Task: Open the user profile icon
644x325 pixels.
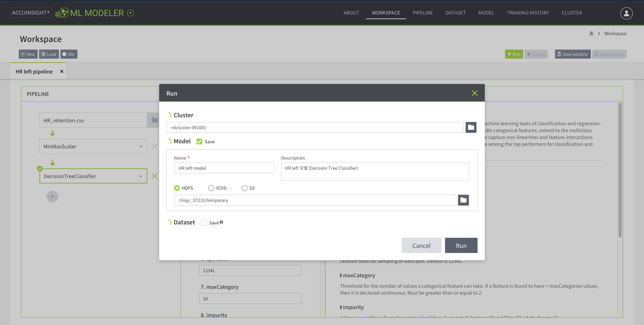Action: [626, 13]
